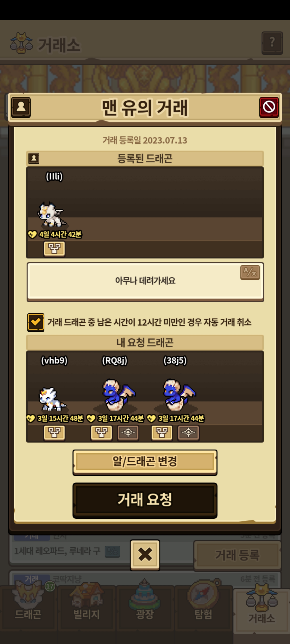Close the dialog with X button

coord(145,555)
